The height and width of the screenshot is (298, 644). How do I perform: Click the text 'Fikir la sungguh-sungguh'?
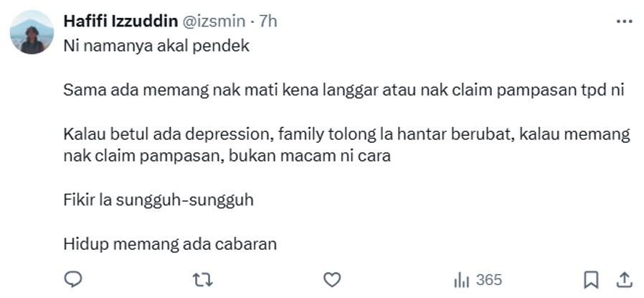click(158, 200)
